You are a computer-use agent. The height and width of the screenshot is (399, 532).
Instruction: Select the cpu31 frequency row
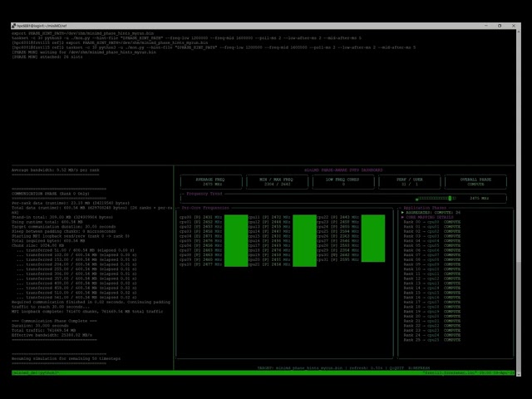tap(337, 259)
